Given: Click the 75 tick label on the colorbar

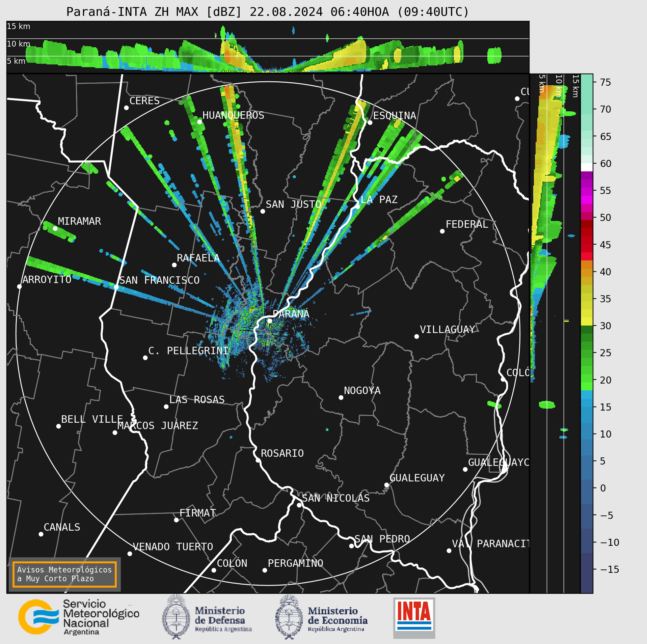Looking at the screenshot, I should (605, 82).
